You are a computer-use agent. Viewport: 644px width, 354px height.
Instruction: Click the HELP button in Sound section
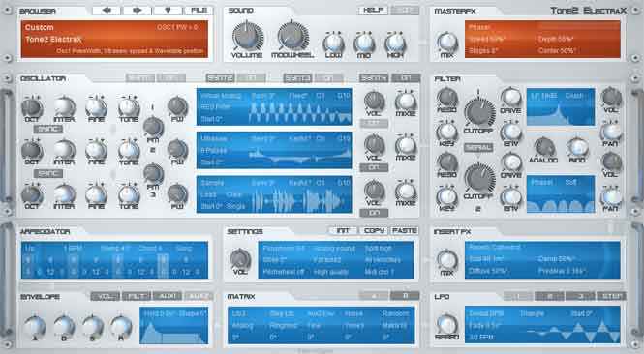(x=373, y=11)
